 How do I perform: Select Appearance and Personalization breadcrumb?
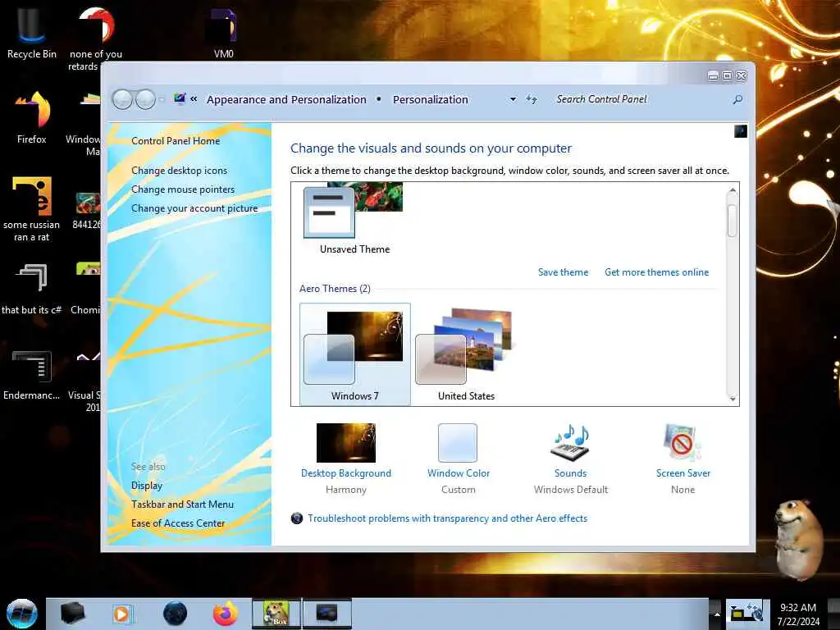[286, 99]
